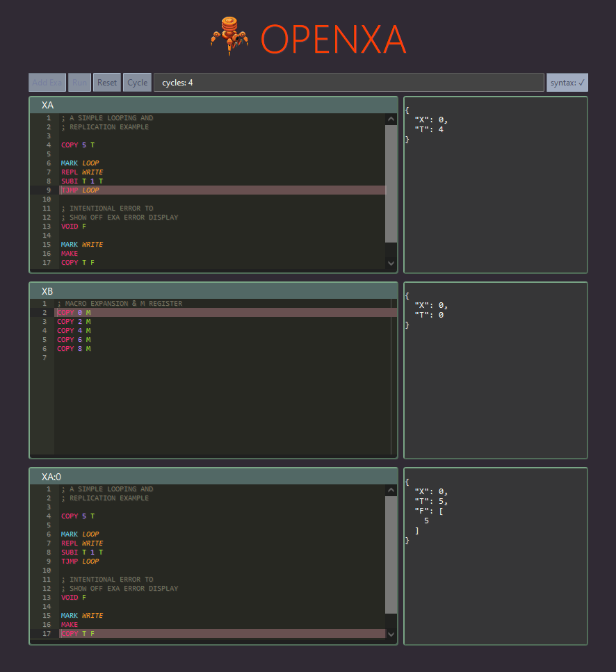
Task: Click line 16 MAKE in XA editor
Action: click(x=70, y=253)
